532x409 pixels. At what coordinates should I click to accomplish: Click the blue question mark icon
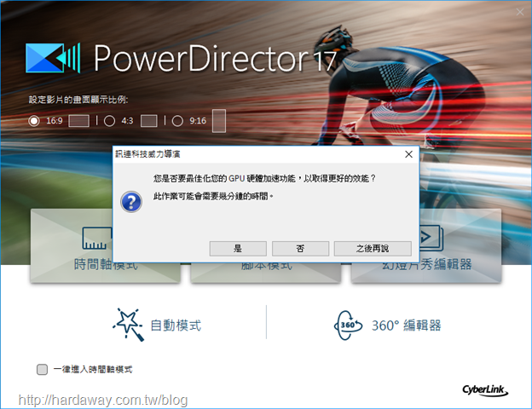(131, 202)
